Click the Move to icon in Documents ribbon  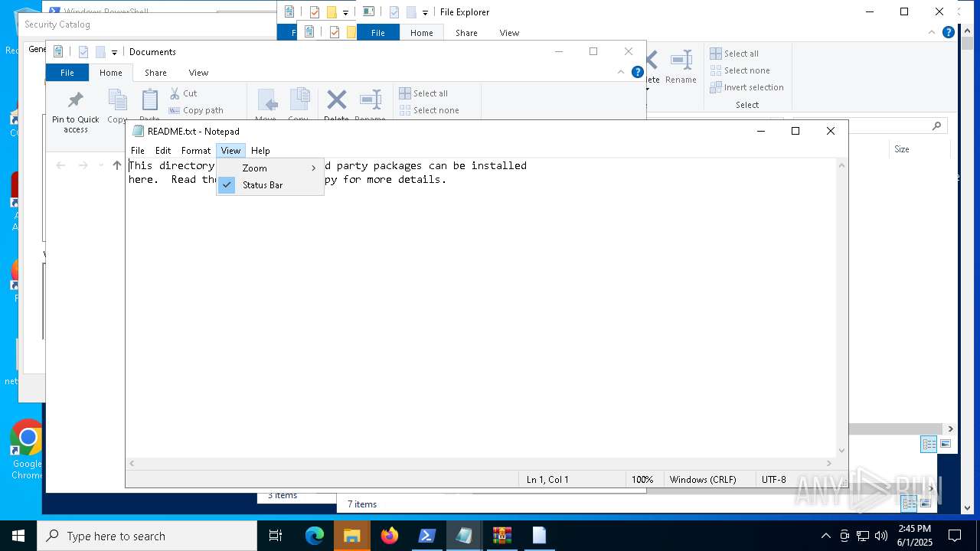tap(266, 100)
